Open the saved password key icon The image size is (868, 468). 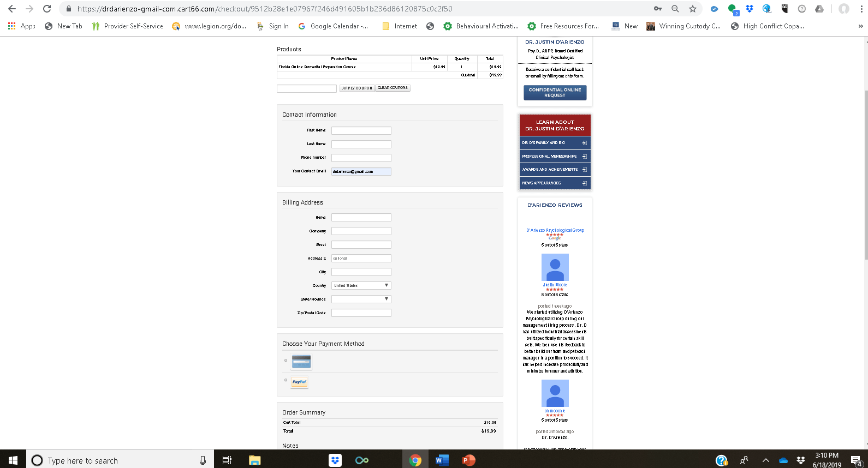658,9
